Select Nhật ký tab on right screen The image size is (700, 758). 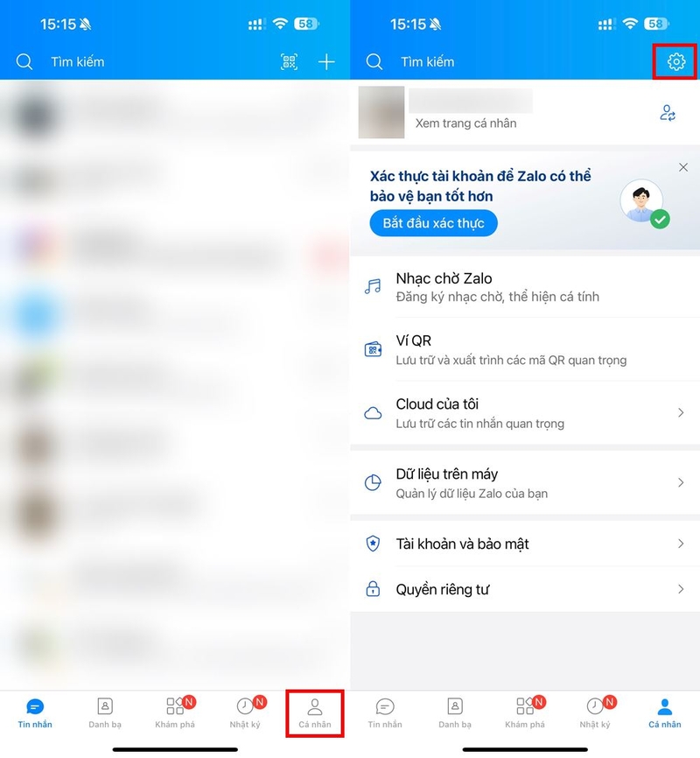[595, 713]
